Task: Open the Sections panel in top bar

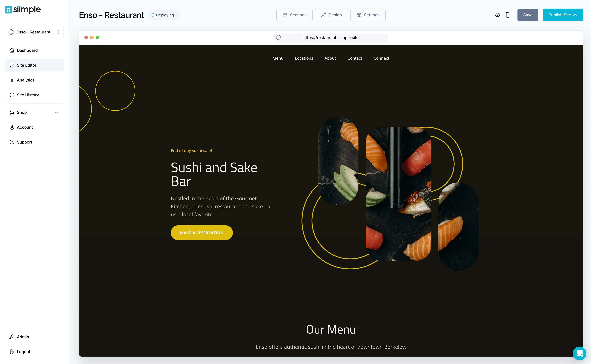Action: click(x=294, y=15)
